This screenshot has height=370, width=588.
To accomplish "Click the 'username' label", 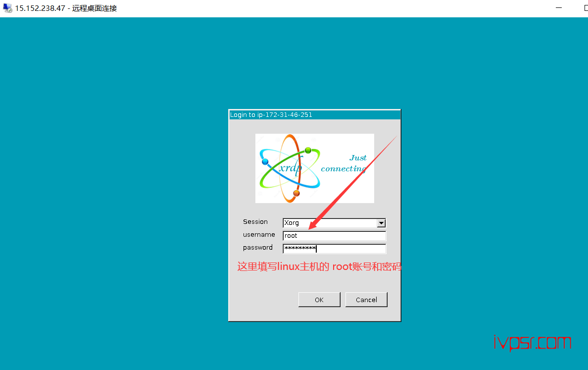I will 259,235.
